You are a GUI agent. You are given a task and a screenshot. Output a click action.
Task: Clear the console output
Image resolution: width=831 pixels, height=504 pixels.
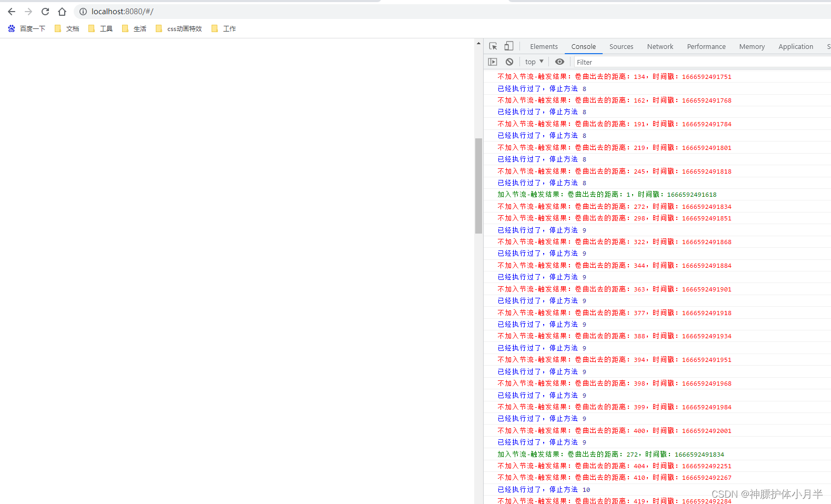pos(509,62)
